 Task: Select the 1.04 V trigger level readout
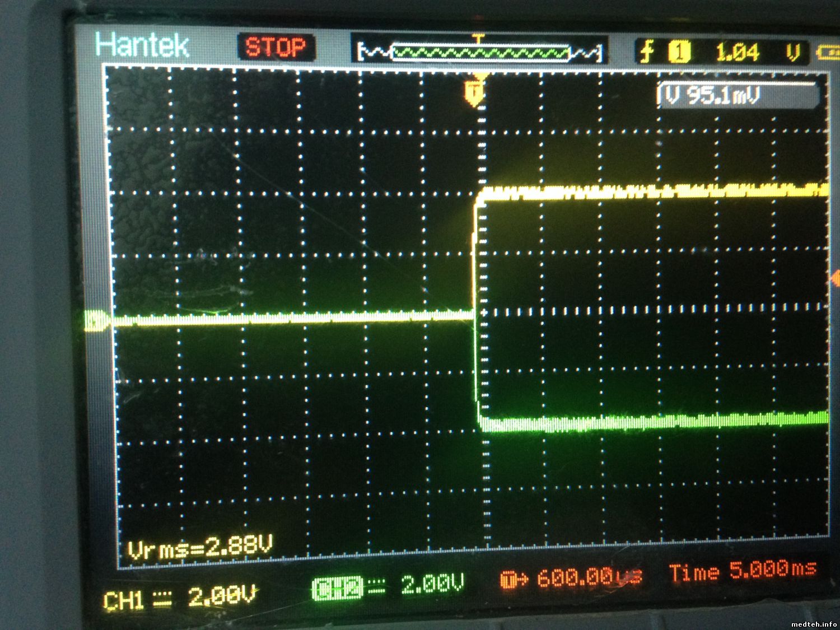[738, 53]
